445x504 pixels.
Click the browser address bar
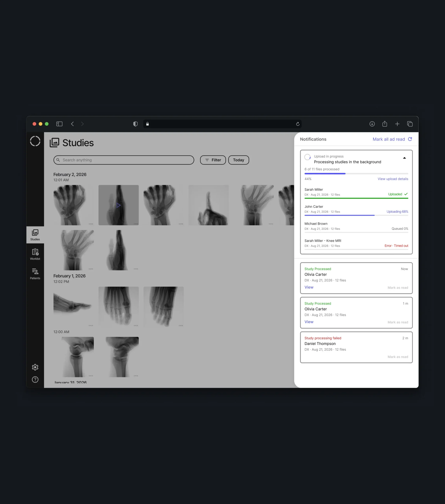click(x=222, y=124)
